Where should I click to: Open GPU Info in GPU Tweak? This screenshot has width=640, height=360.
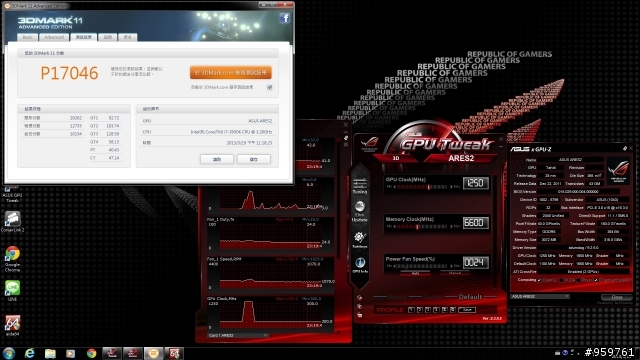pos(360,265)
